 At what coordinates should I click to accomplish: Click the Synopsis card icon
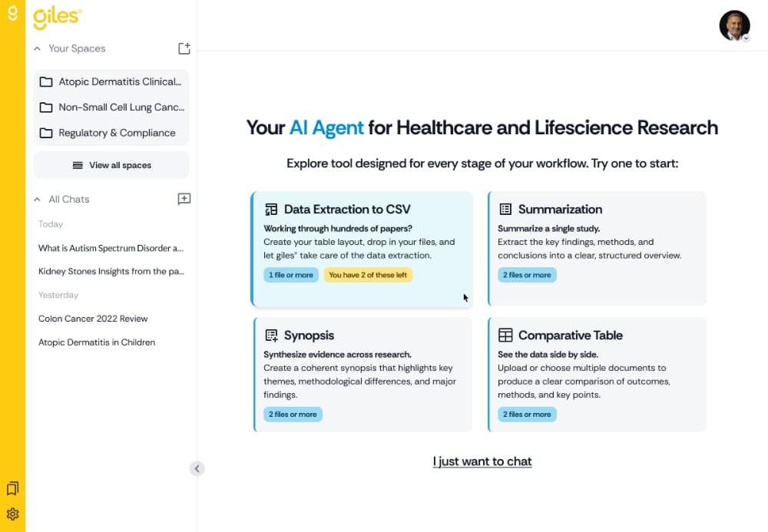(x=271, y=335)
